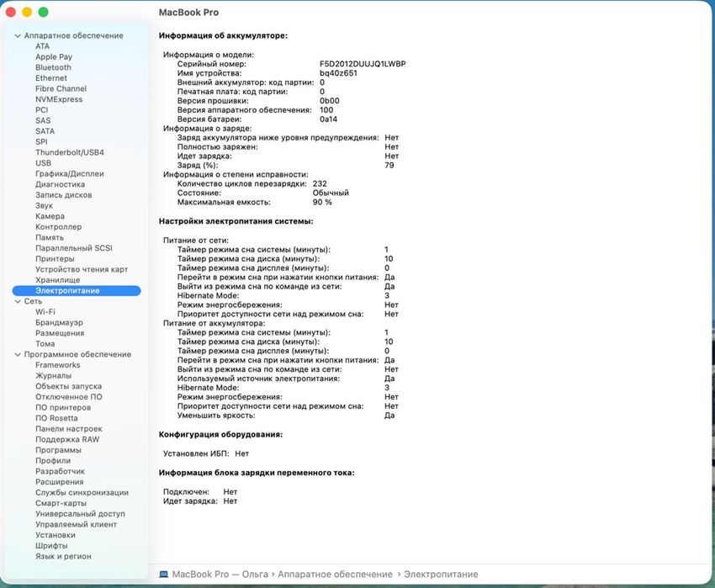
Task: Open Память sidebar item
Action: (50, 237)
